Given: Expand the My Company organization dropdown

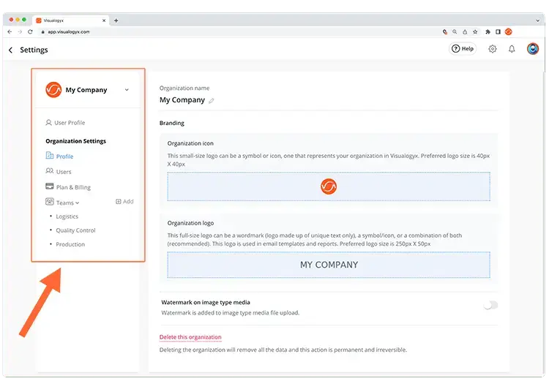Looking at the screenshot, I should click(127, 90).
